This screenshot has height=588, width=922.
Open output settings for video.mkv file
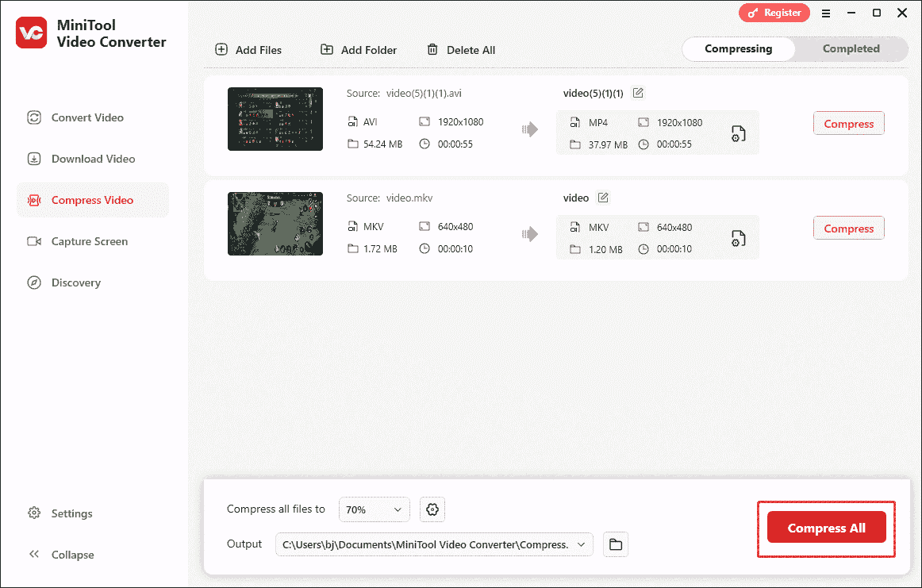click(738, 238)
